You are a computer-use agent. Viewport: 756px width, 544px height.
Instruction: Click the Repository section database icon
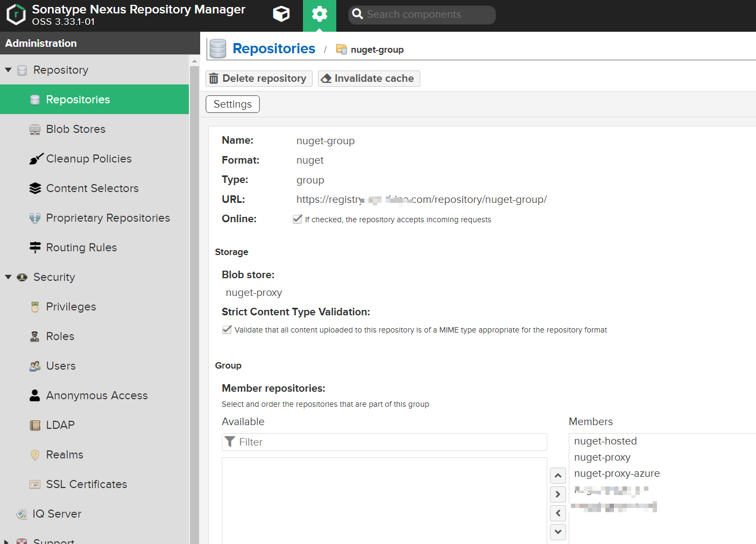(22, 70)
